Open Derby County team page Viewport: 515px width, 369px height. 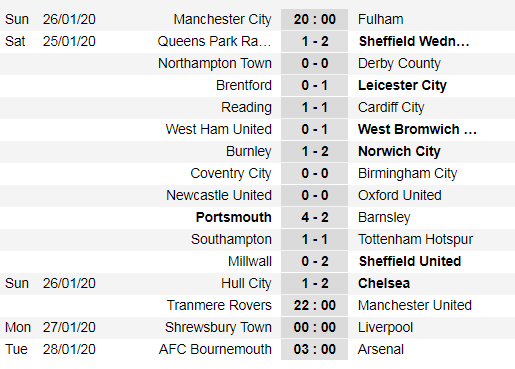click(399, 63)
